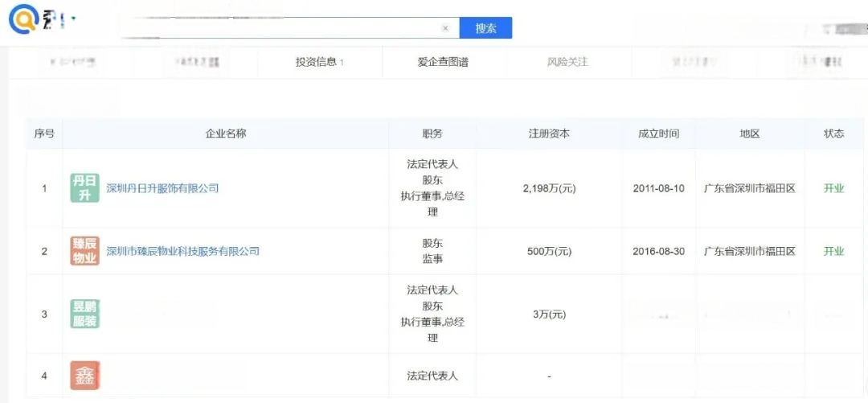Click the 职务 column header
Viewport: 868px width, 403px height.
(x=432, y=134)
